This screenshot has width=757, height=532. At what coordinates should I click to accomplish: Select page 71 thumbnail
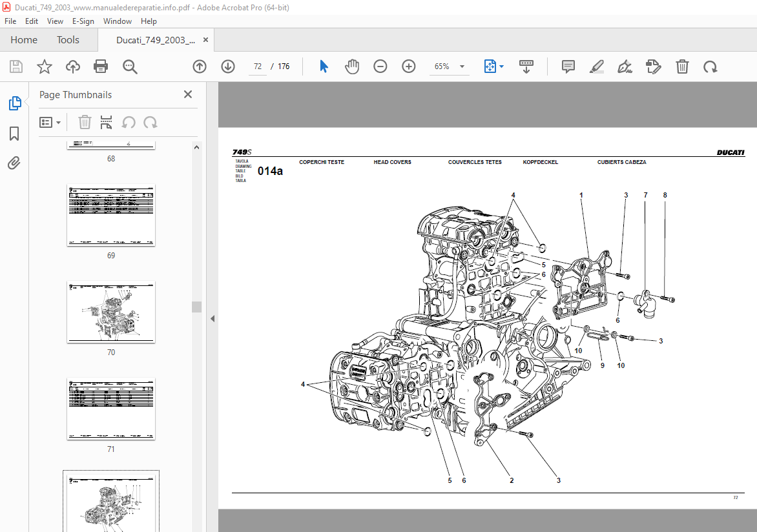pos(111,409)
